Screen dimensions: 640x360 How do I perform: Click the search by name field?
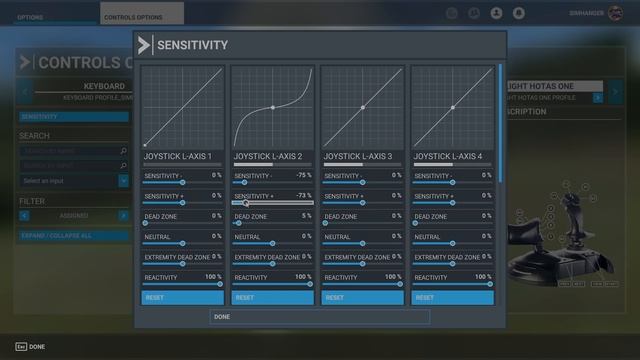point(74,151)
